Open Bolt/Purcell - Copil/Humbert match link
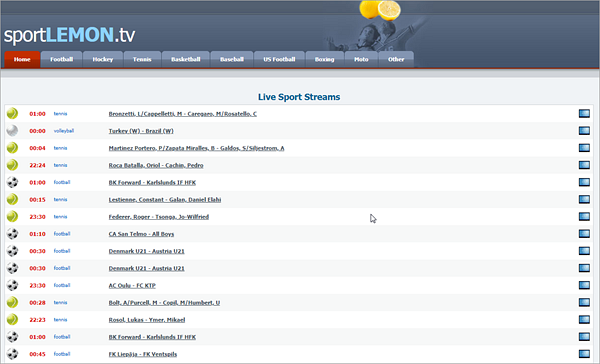 [x=164, y=302]
